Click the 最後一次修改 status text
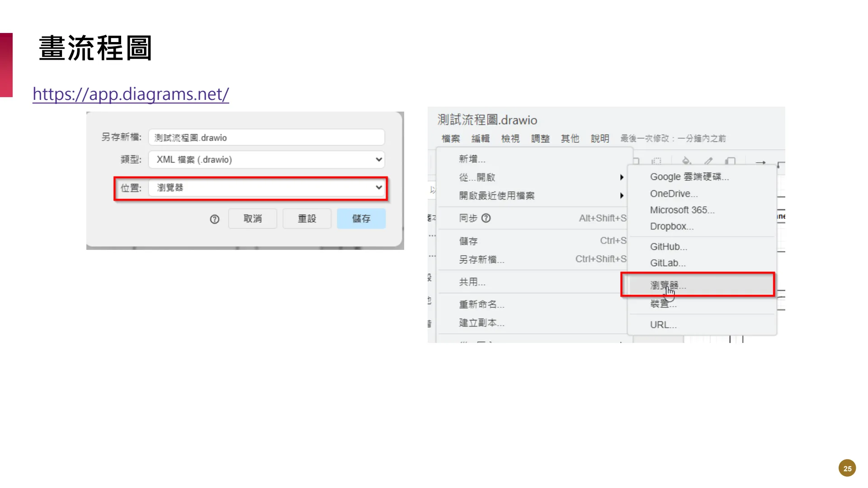Viewport: 868px width, 488px height. click(x=673, y=139)
